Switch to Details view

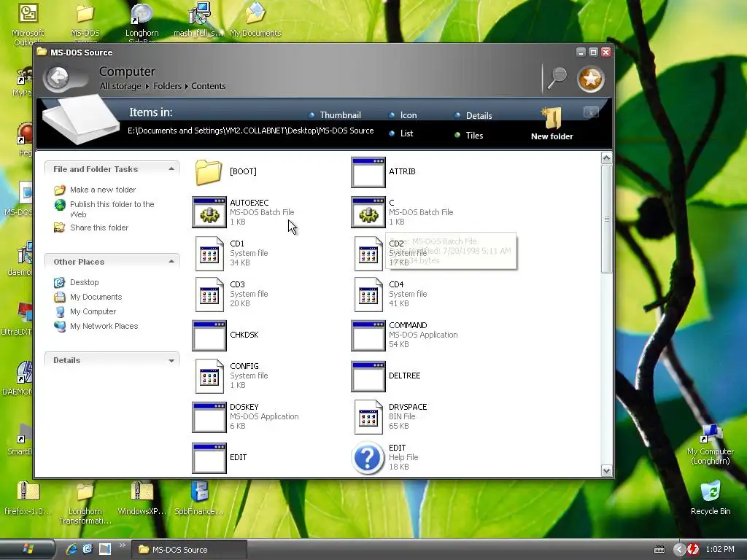[473, 116]
